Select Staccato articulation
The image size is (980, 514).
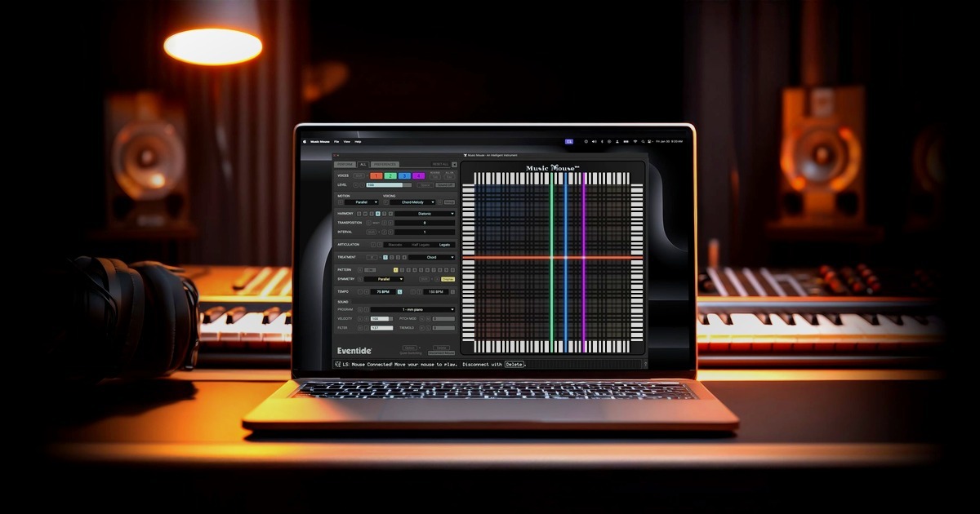(x=395, y=245)
